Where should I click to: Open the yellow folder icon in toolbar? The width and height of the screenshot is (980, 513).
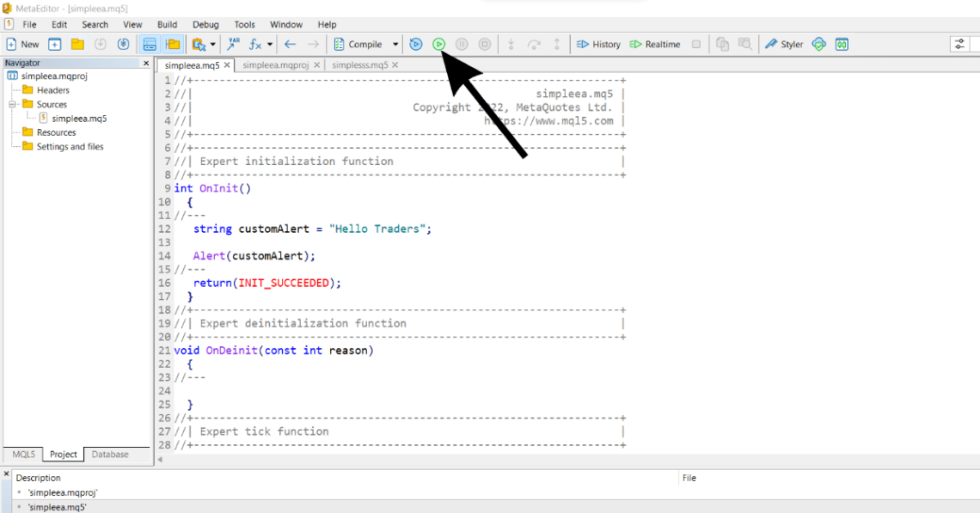pos(77,44)
